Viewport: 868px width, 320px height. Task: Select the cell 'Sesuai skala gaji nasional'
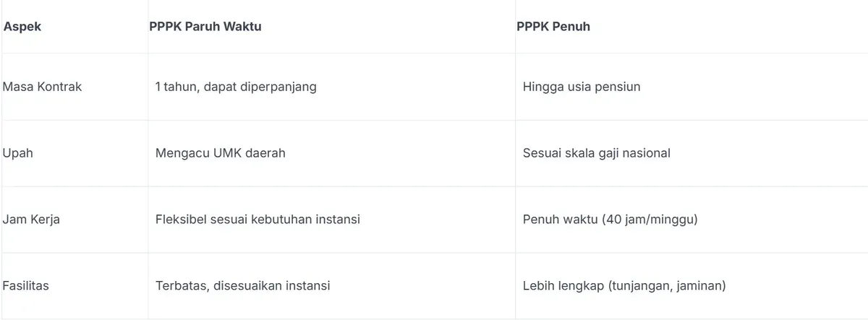point(597,153)
